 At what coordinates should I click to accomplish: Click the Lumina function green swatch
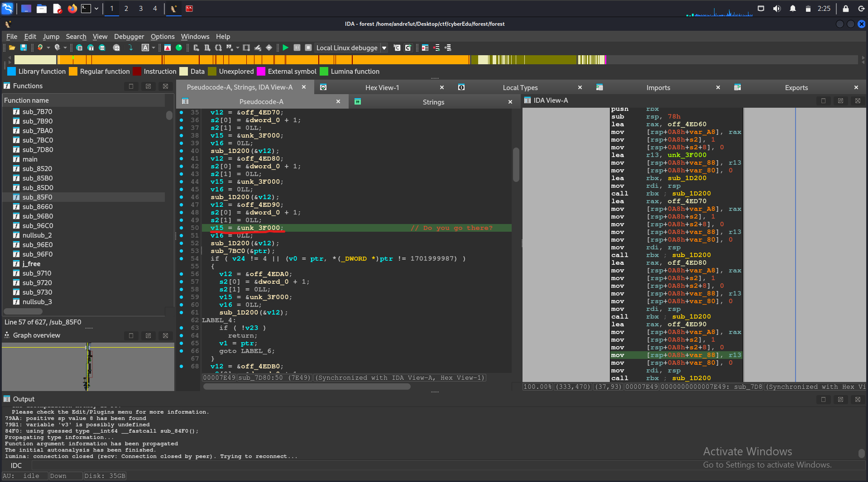pos(324,72)
